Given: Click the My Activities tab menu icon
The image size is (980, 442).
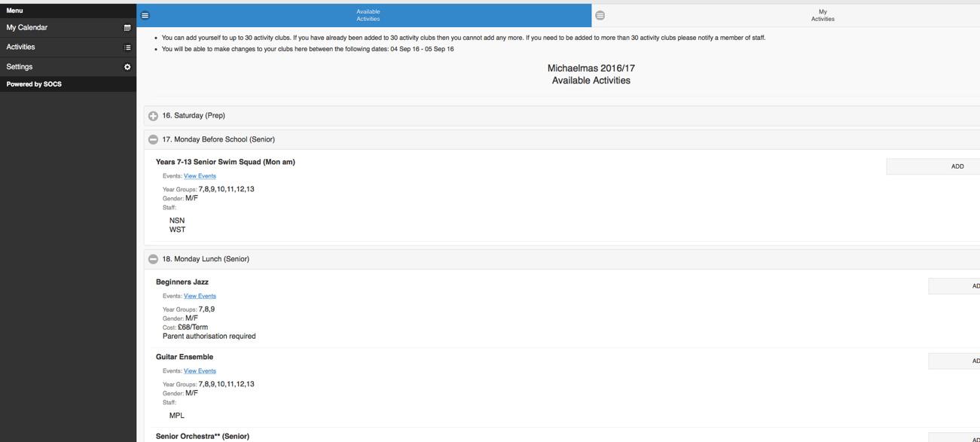Looking at the screenshot, I should click(x=600, y=15).
